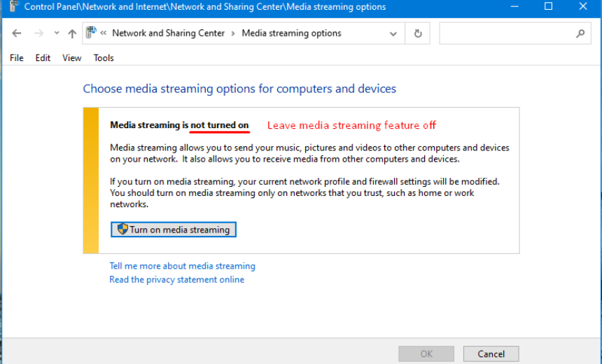Viewport: 602px width, 364px height.
Task: Click the title bar Control Panel icon
Action: (x=14, y=6)
